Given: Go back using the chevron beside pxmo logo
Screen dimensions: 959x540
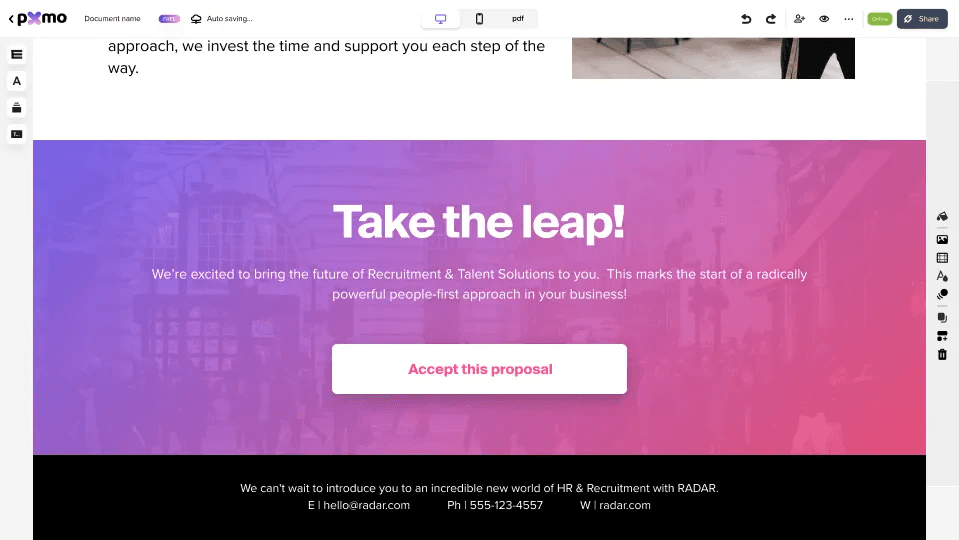Looking at the screenshot, I should pos(11,19).
